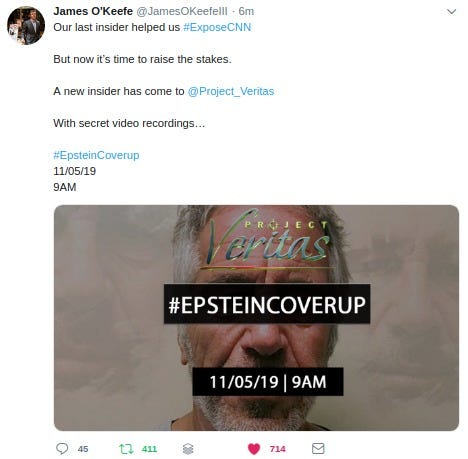
Task: Click the 'With secret video recordings' tweet text
Action: [129, 123]
